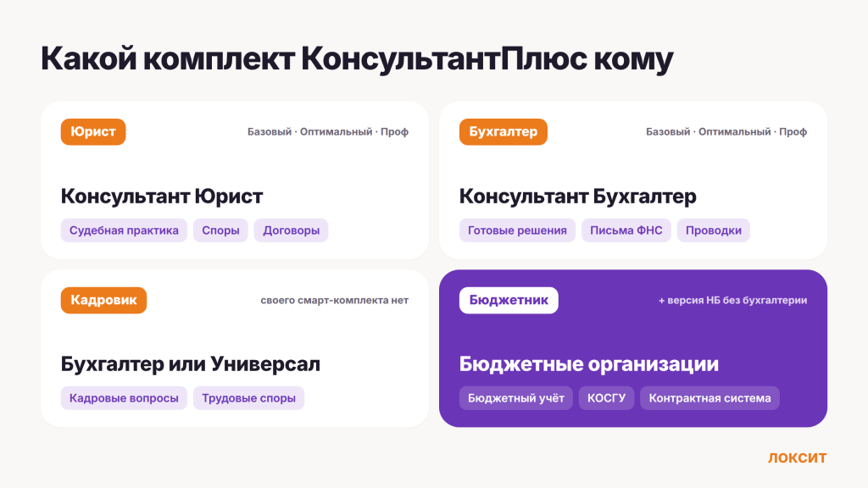
Task: Click the Бухгалтер или Универсал heading
Action: pos(191,363)
